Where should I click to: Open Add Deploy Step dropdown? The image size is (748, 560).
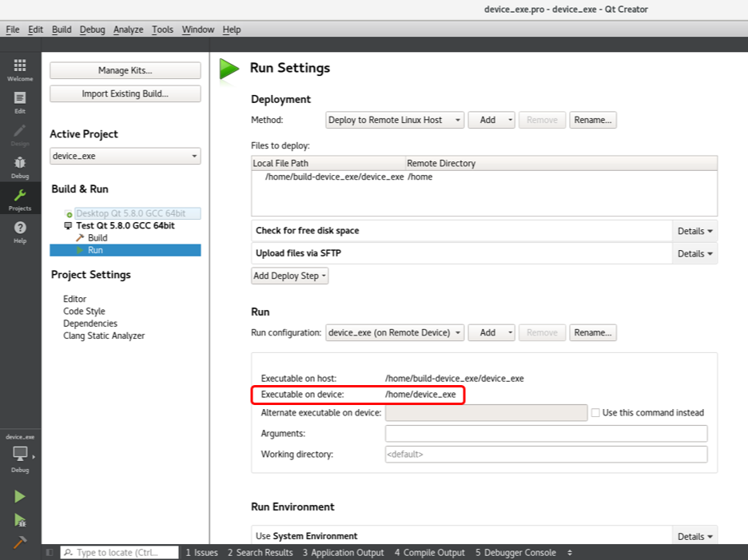(x=289, y=276)
